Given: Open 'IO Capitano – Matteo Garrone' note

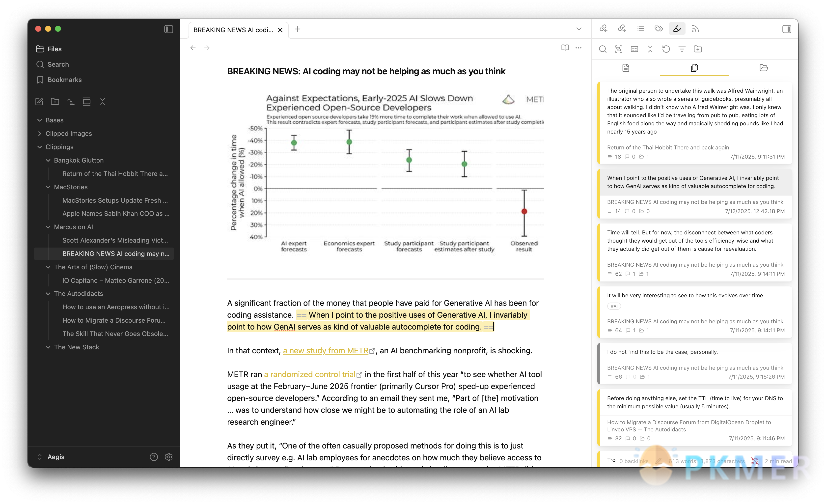Looking at the screenshot, I should click(116, 281).
